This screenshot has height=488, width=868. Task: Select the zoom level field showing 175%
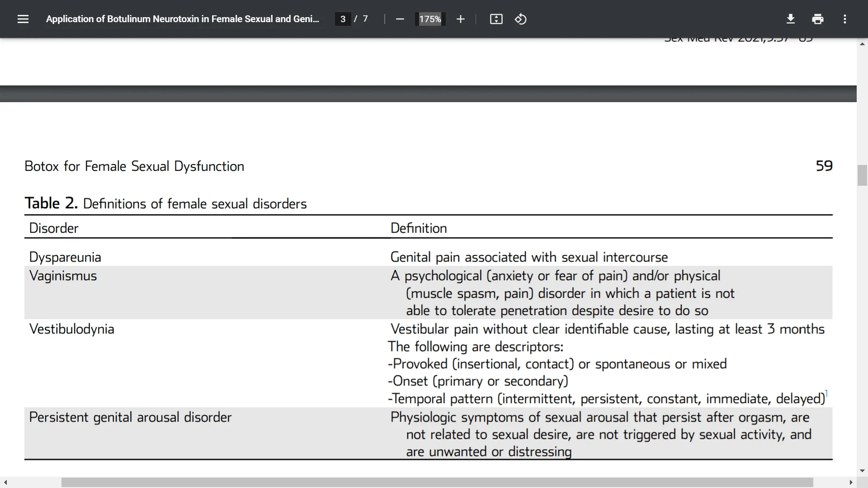click(x=430, y=19)
